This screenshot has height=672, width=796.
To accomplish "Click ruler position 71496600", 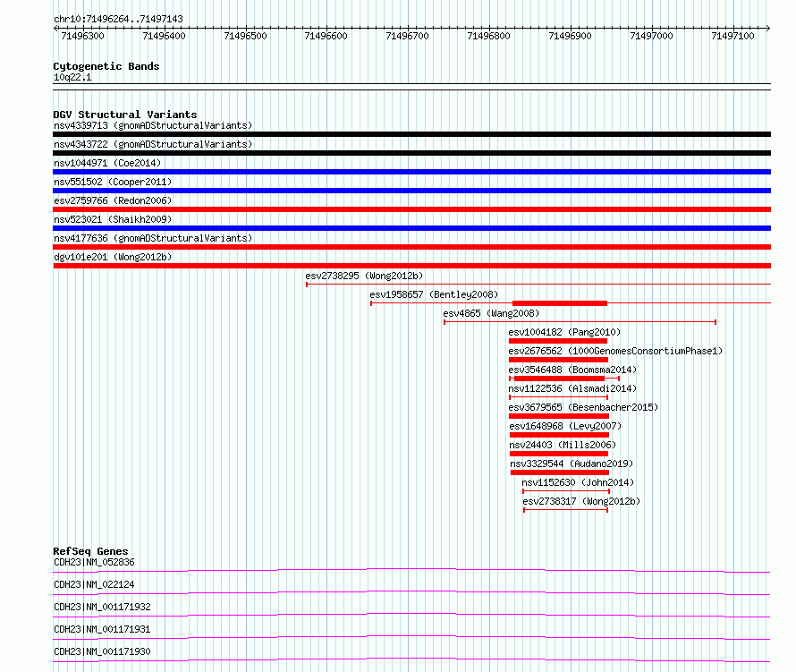I will coord(326,36).
